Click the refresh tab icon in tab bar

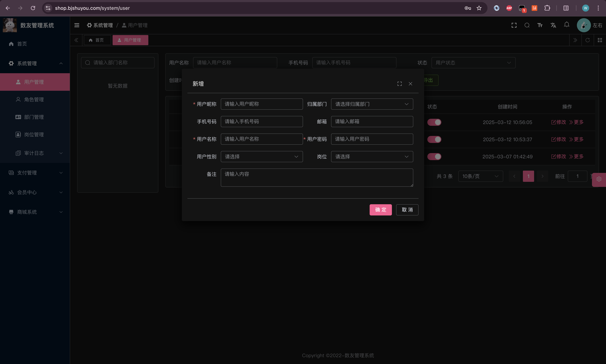587,40
